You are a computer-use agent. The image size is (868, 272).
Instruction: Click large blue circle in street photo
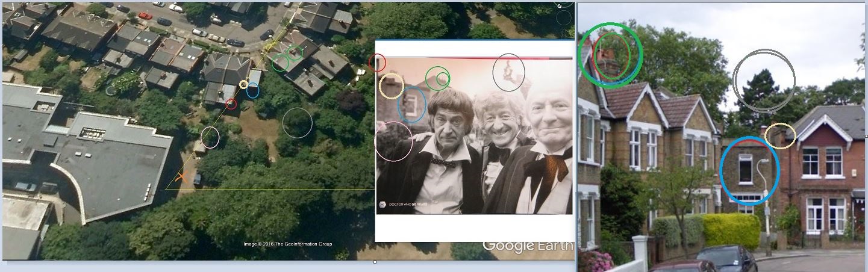(749, 170)
